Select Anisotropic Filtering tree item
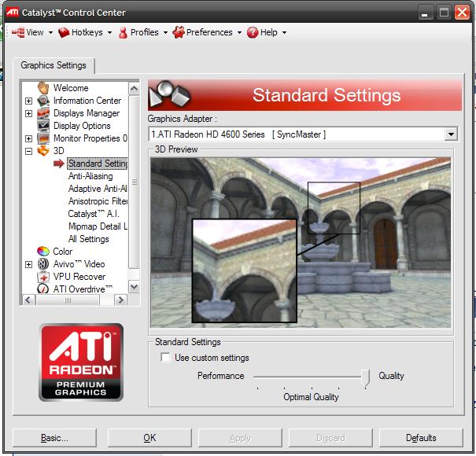476x456 pixels. pyautogui.click(x=98, y=201)
